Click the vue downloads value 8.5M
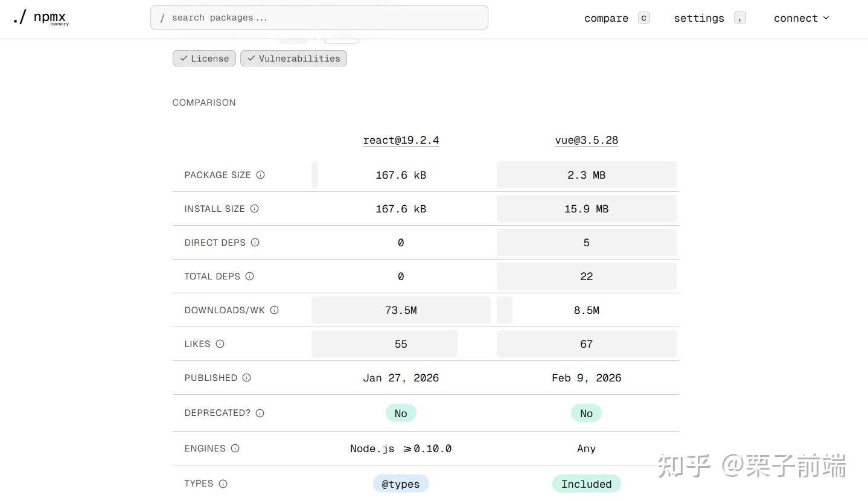The height and width of the screenshot is (501, 868). [x=587, y=310]
